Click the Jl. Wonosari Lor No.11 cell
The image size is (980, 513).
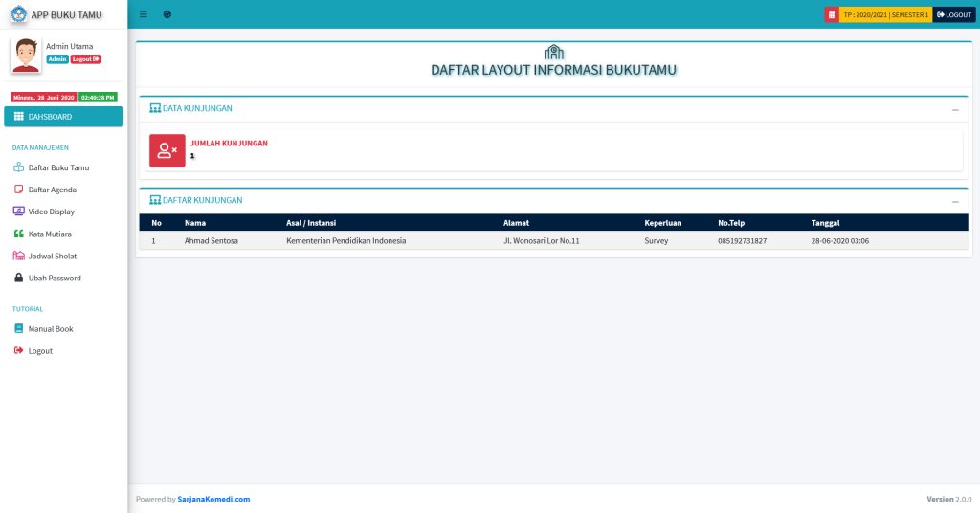click(x=542, y=240)
